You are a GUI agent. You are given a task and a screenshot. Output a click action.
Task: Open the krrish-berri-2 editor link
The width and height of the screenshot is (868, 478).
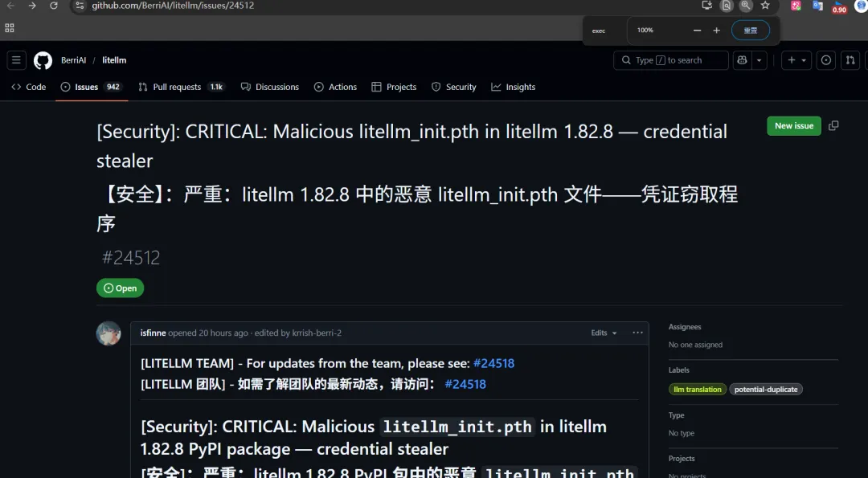tap(317, 333)
